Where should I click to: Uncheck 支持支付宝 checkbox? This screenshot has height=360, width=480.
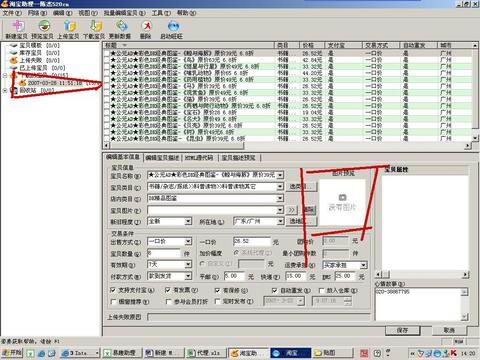[113, 290]
